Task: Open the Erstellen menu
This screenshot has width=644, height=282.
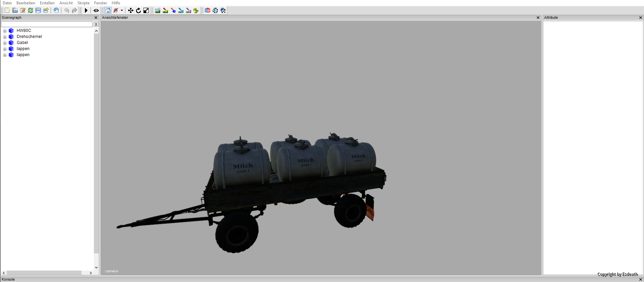Action: [47, 3]
